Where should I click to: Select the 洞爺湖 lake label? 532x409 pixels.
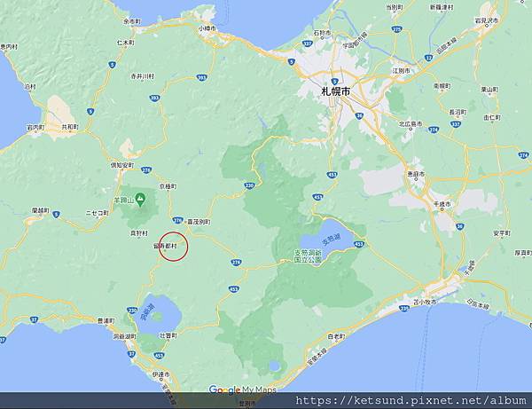click(x=147, y=311)
